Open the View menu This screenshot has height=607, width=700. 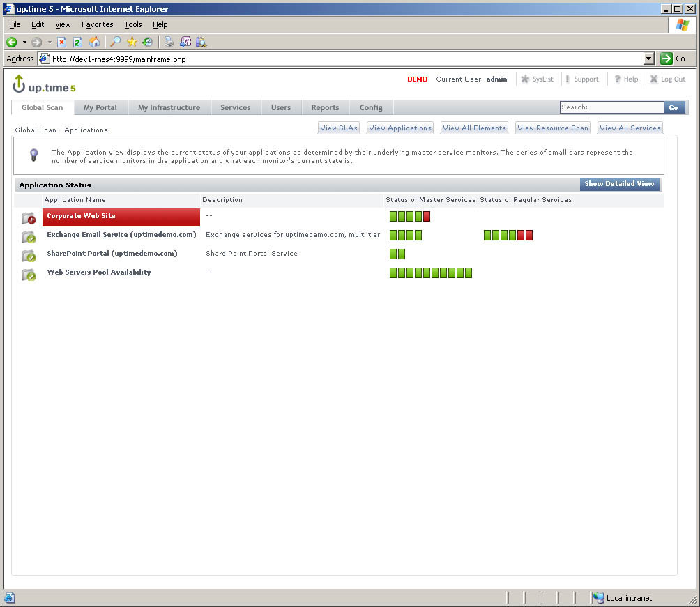click(x=63, y=24)
